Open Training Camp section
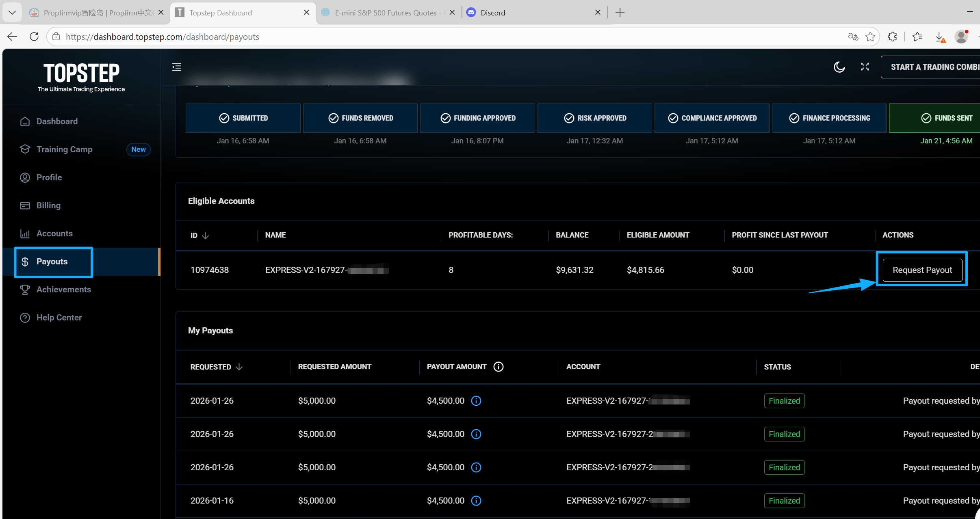This screenshot has height=519, width=980. (81, 149)
